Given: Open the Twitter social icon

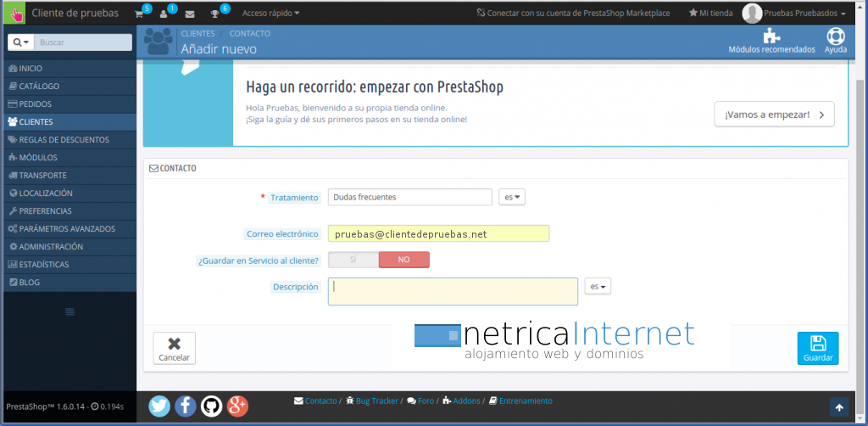Looking at the screenshot, I should tap(159, 406).
